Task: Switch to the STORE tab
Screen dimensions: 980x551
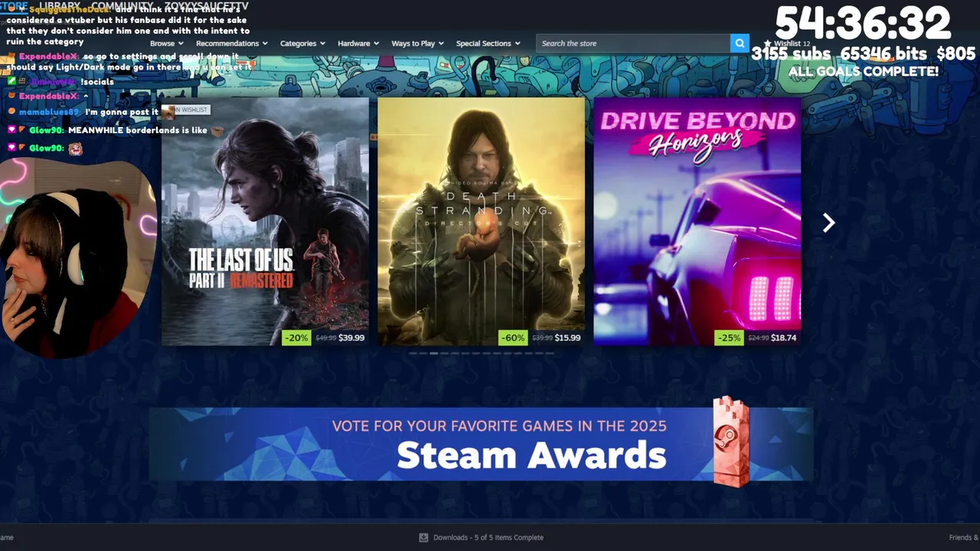Action: 13,6
